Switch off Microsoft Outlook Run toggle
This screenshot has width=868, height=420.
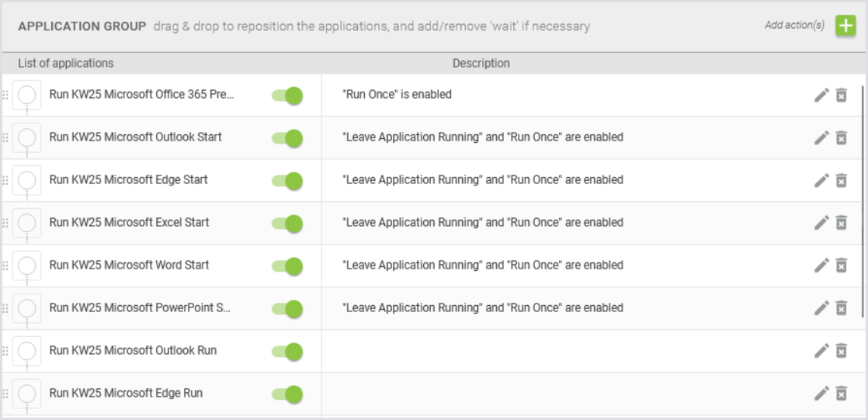(x=286, y=352)
